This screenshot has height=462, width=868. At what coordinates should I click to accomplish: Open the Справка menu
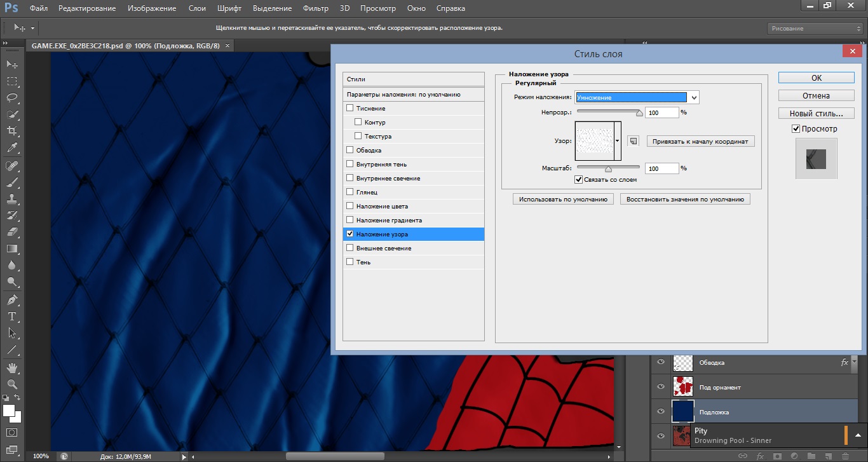[451, 8]
